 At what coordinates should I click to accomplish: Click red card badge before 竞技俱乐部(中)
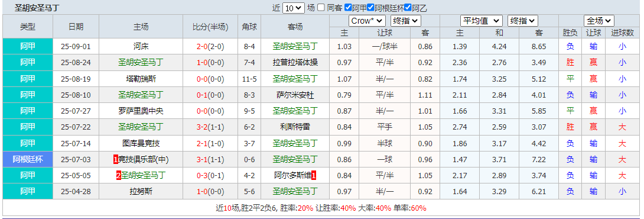(116, 159)
